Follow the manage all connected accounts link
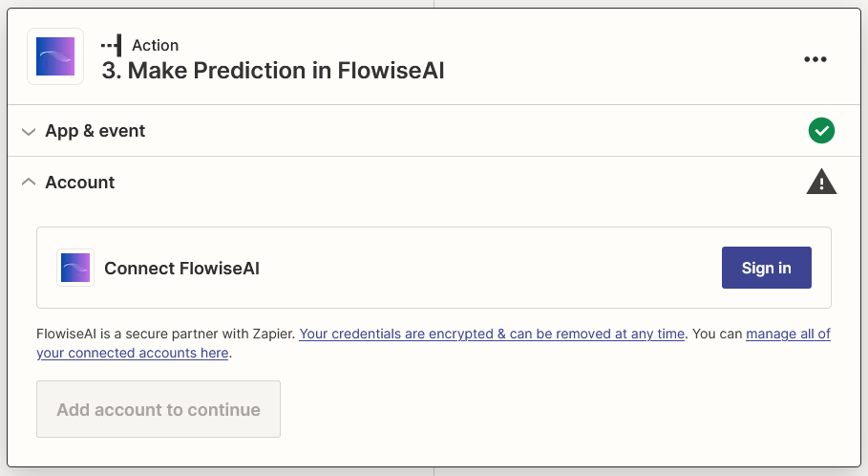This screenshot has width=868, height=476. pos(788,334)
